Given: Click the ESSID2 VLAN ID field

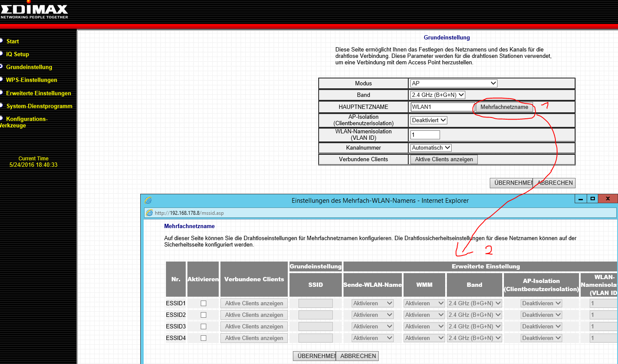Looking at the screenshot, I should [x=603, y=315].
